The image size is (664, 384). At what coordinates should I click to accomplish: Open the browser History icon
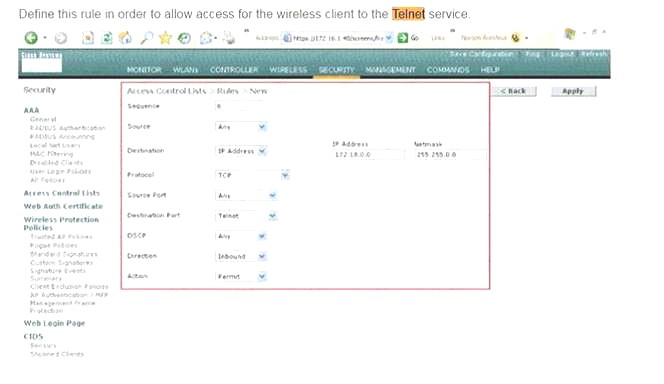(184, 38)
